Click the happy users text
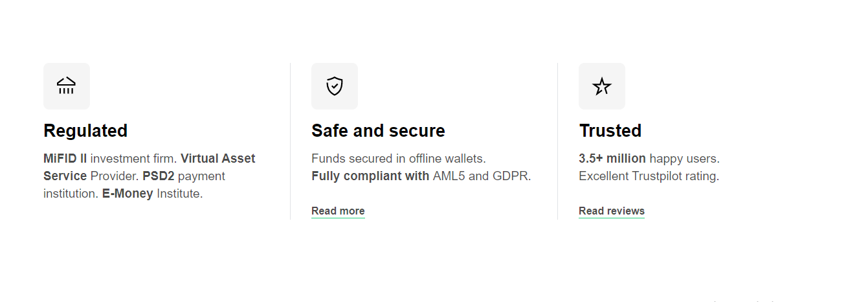 pos(684,159)
